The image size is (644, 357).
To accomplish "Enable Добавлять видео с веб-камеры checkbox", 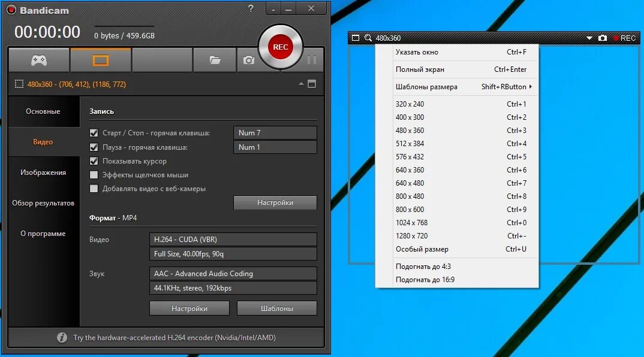I will click(94, 189).
